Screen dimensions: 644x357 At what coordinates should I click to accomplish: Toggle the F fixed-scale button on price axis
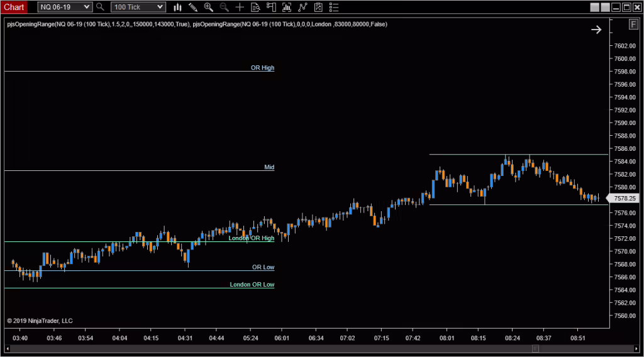(x=633, y=25)
